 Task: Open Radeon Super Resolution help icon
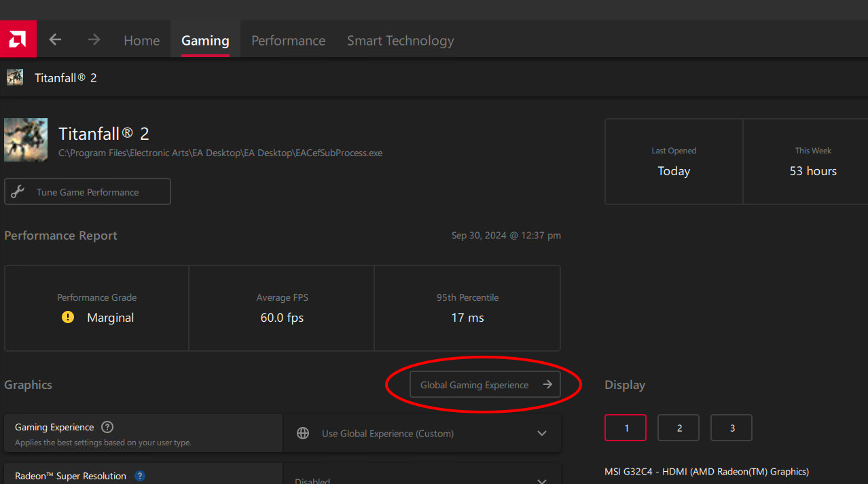[x=140, y=476]
